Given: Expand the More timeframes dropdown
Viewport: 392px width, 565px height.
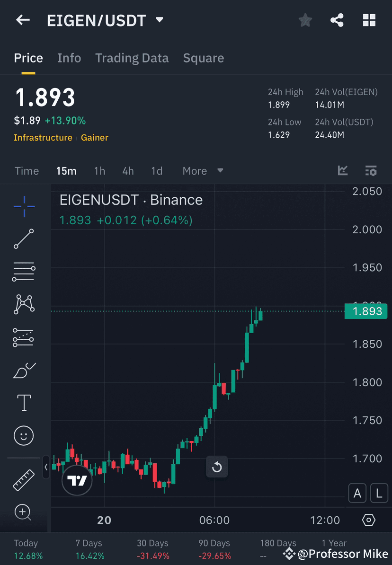Looking at the screenshot, I should click(203, 171).
